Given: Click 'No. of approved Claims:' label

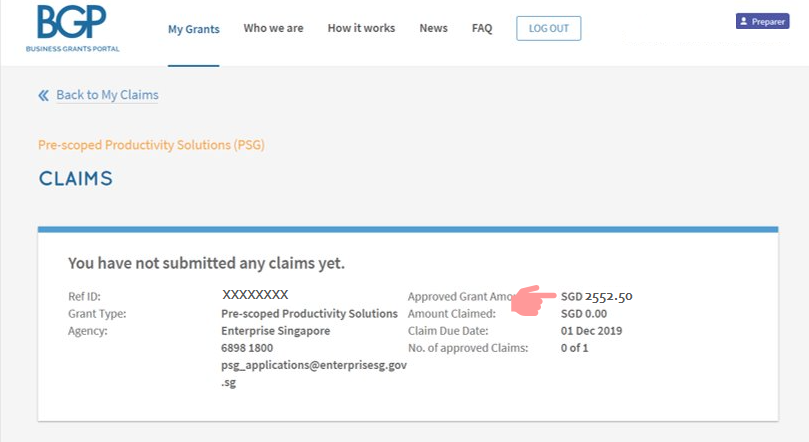Looking at the screenshot, I should (468, 348).
